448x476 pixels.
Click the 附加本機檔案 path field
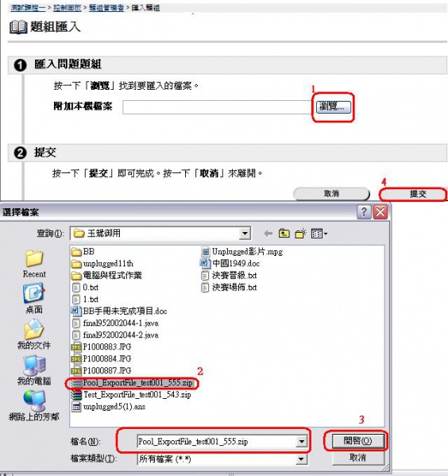(218, 107)
